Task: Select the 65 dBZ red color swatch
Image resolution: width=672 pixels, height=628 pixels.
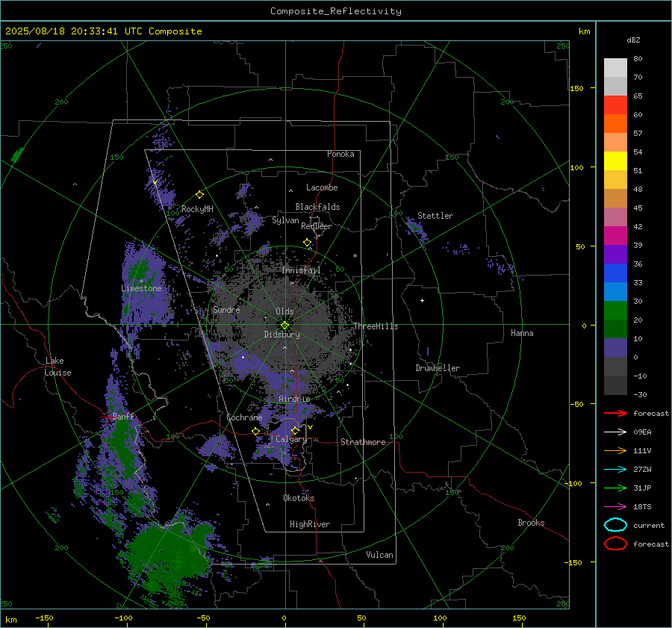Action: tap(615, 105)
